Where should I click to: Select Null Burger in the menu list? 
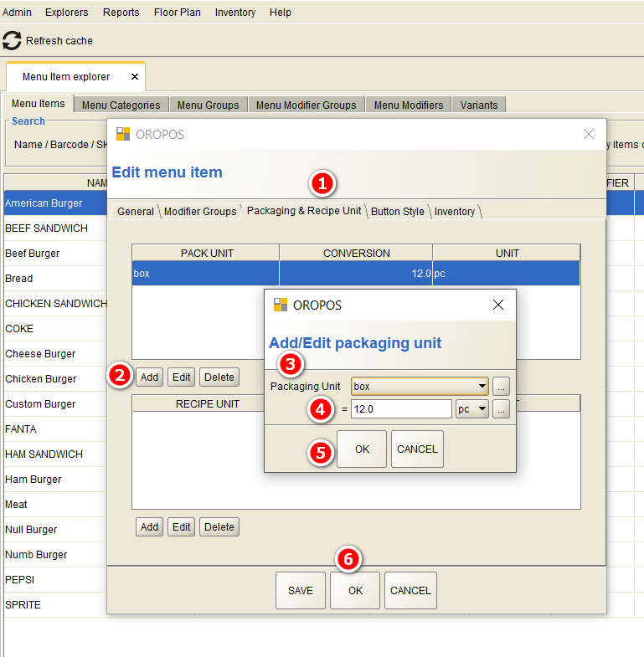point(55,530)
